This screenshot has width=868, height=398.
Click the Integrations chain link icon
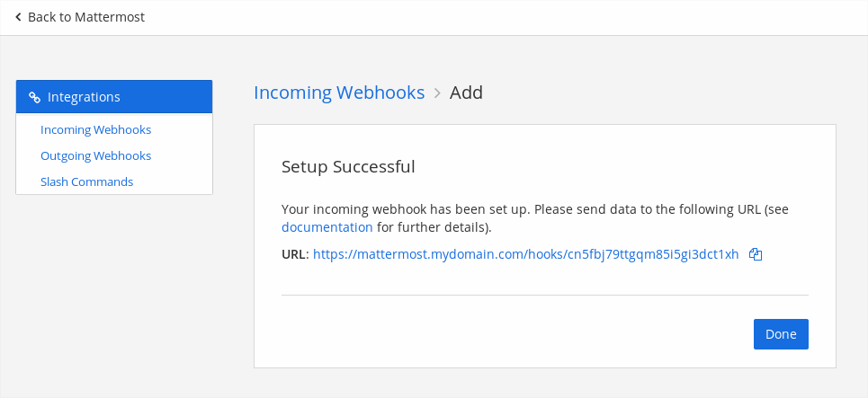pos(34,97)
